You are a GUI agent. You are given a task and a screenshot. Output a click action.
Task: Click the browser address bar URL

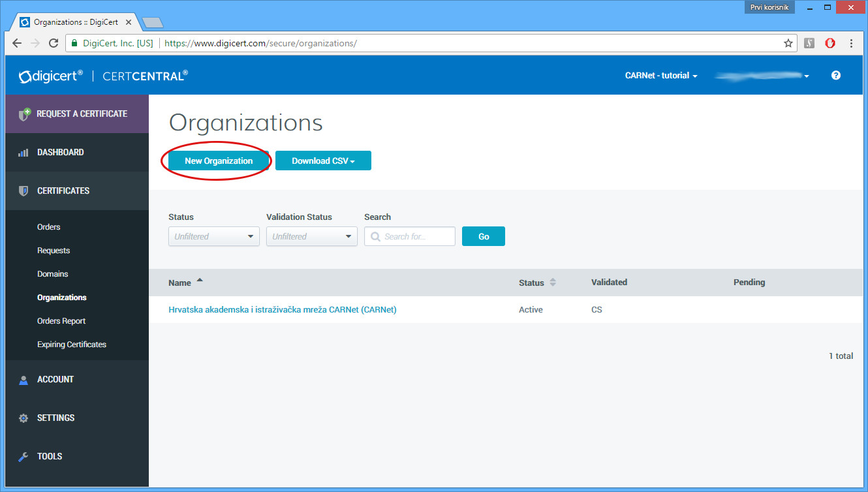[x=261, y=43]
